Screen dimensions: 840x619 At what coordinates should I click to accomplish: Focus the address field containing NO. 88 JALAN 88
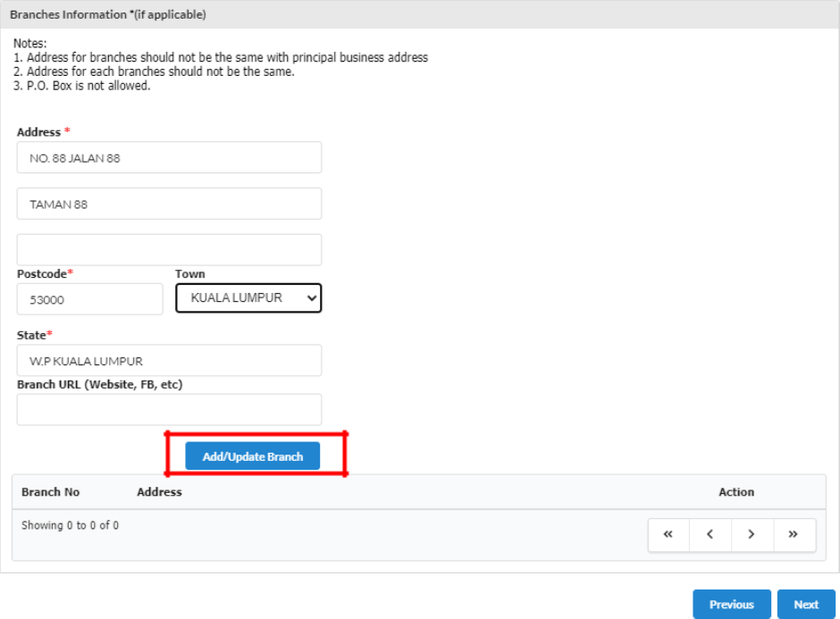(169, 158)
